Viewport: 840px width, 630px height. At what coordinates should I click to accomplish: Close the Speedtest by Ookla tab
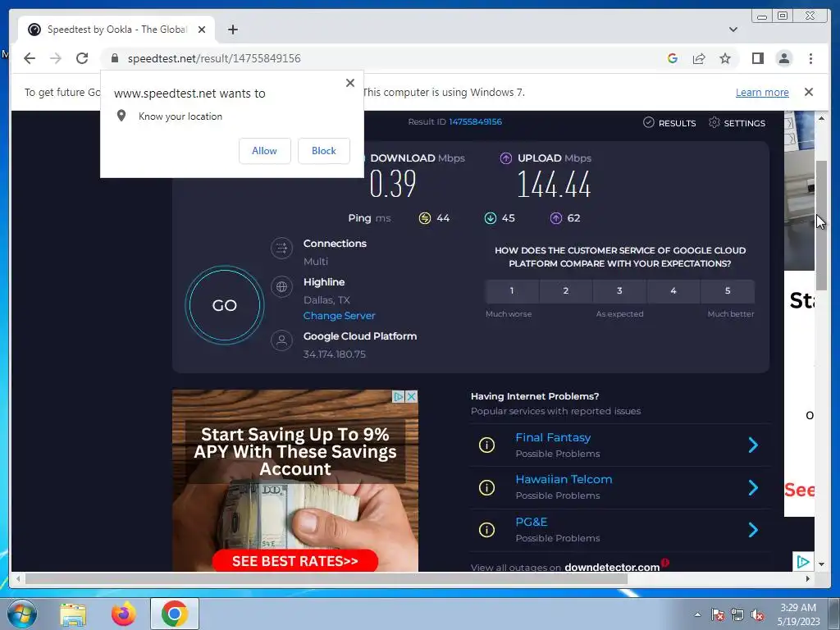pos(202,30)
